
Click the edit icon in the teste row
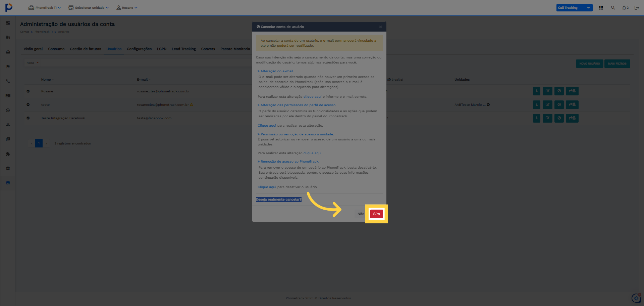pyautogui.click(x=547, y=104)
